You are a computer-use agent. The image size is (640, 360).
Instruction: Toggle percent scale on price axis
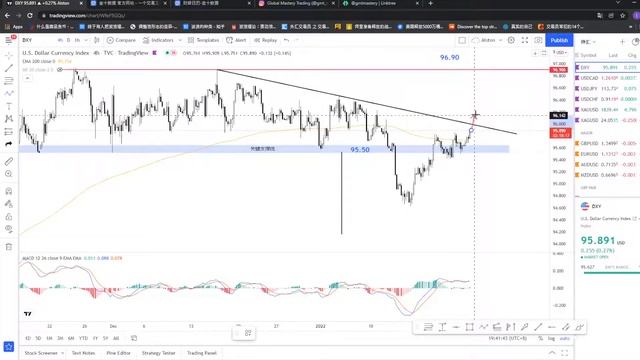click(x=540, y=338)
